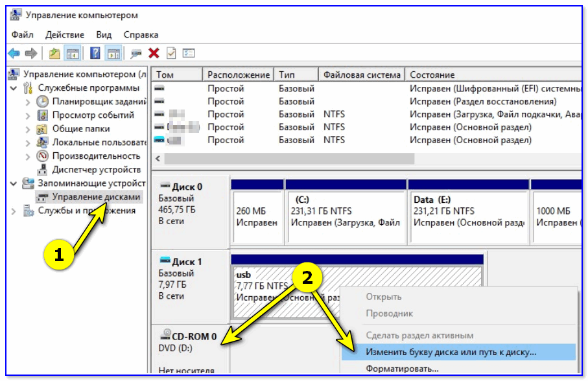
Task: Click the red X delete toolbar icon
Action: point(154,53)
